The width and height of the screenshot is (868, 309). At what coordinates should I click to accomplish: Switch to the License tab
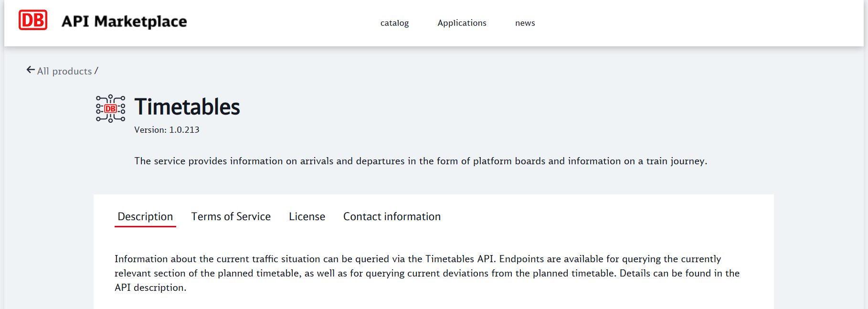pos(307,217)
